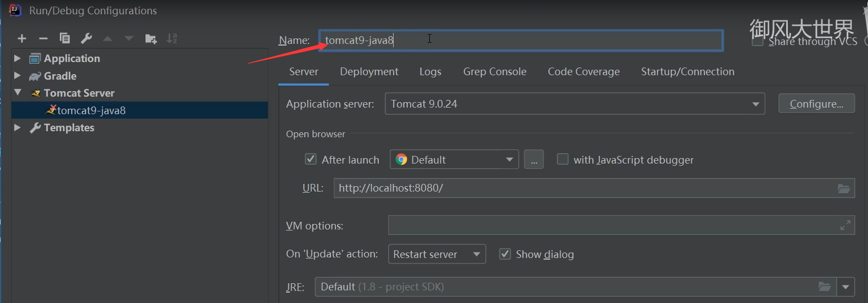Create new folder icon in toolbar
Screen dimensions: 868x303
click(151, 38)
